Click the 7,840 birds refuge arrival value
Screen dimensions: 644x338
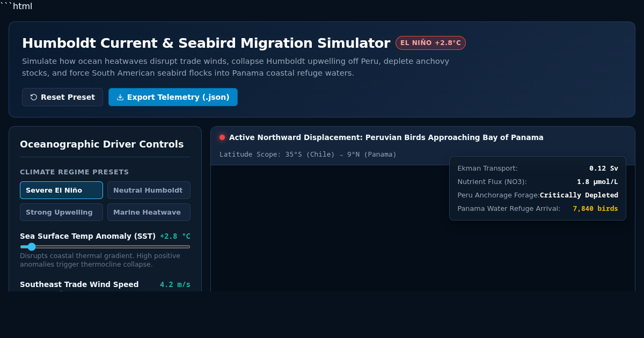pyautogui.click(x=595, y=208)
